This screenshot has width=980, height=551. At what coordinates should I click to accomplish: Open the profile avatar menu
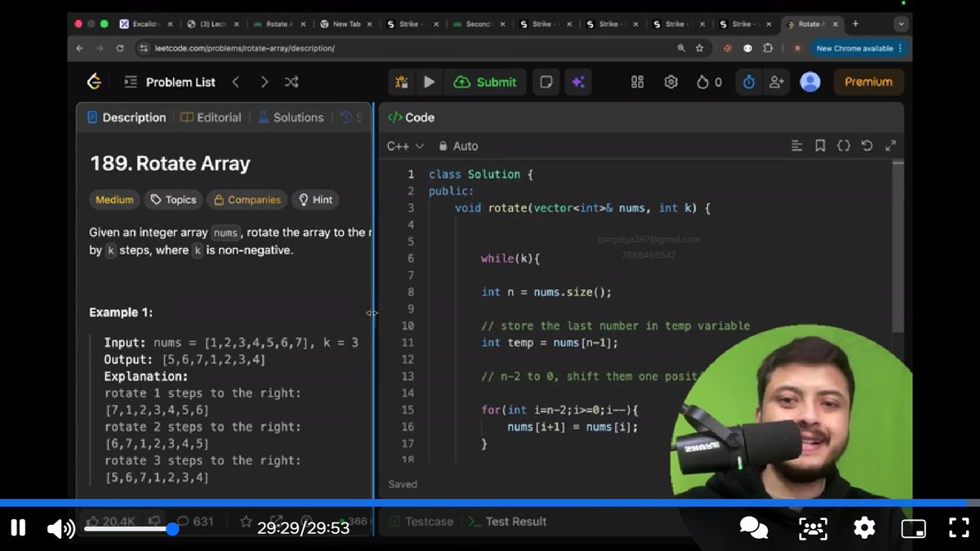810,82
